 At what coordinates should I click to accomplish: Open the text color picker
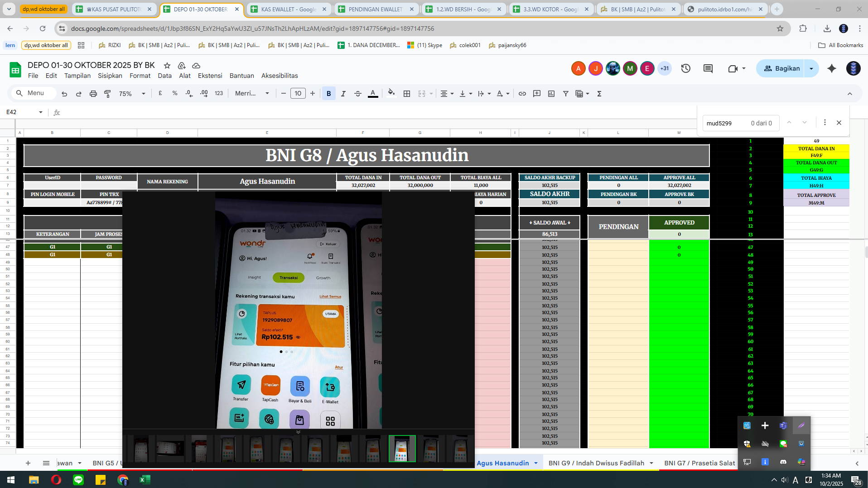pos(373,94)
